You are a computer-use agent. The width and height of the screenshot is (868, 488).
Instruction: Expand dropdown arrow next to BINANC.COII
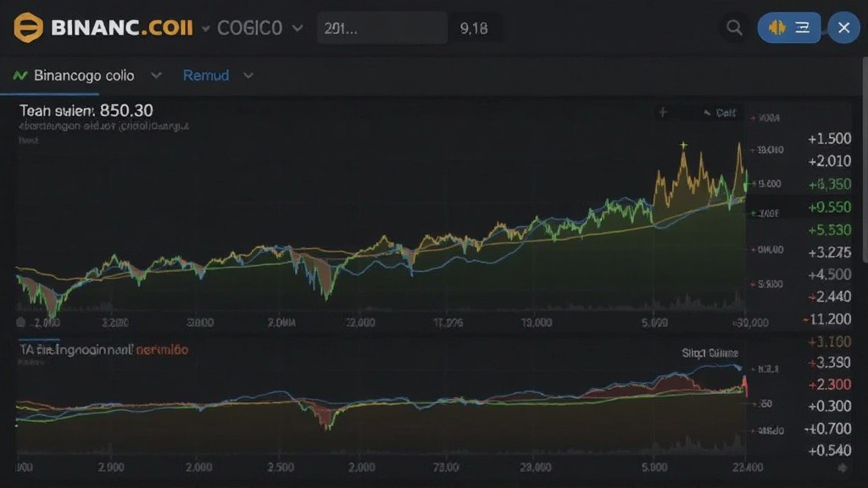click(x=205, y=28)
